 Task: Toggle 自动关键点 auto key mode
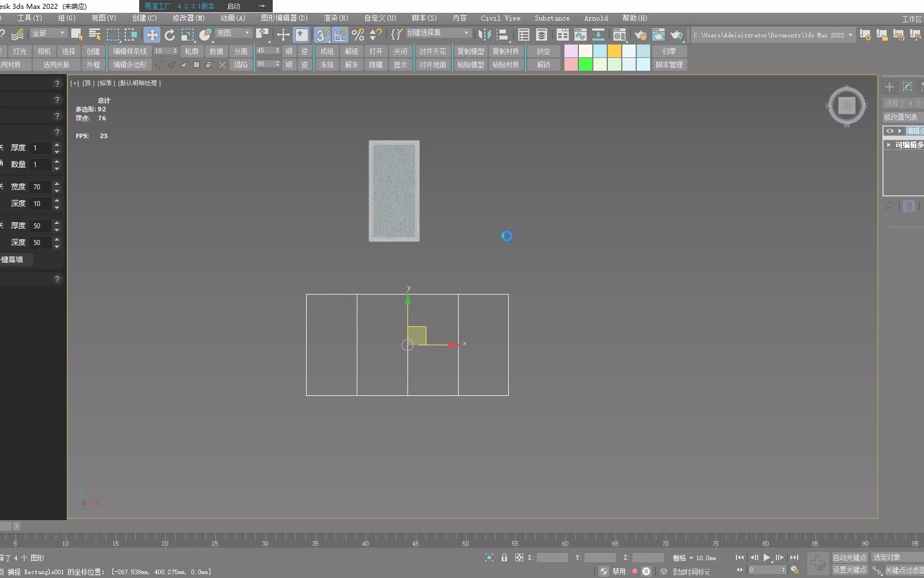(x=849, y=557)
